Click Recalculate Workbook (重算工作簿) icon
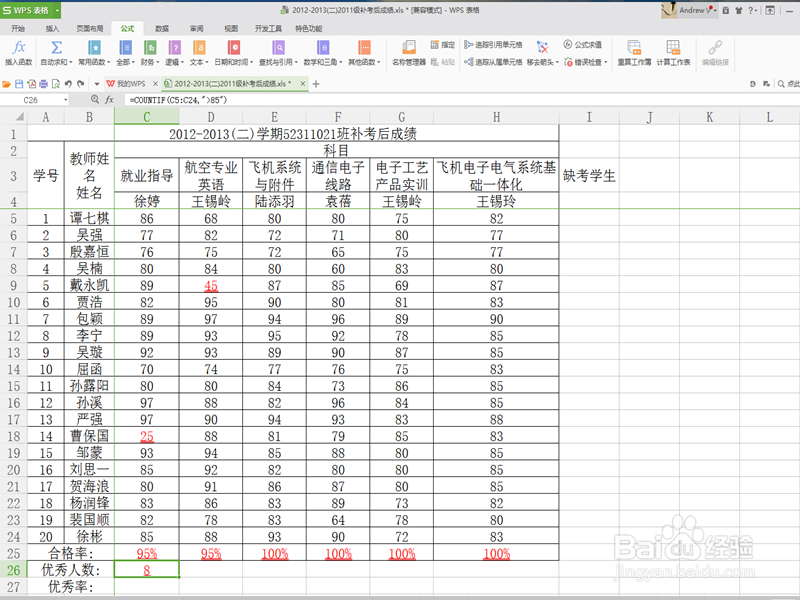The width and height of the screenshot is (800, 600). tap(634, 47)
